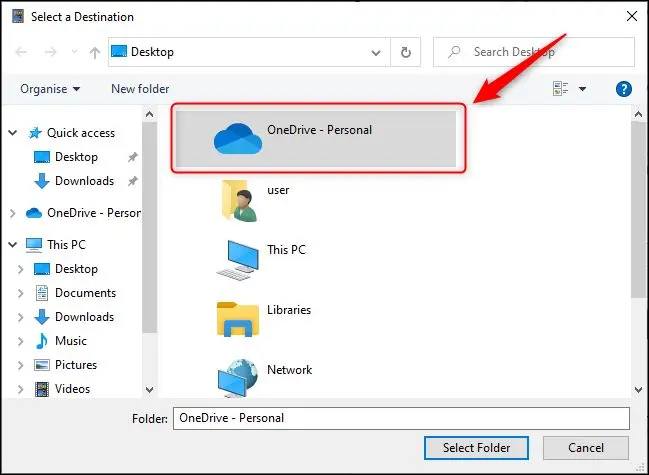The width and height of the screenshot is (649, 475).
Task: Select the user folder icon
Action: coord(240,200)
